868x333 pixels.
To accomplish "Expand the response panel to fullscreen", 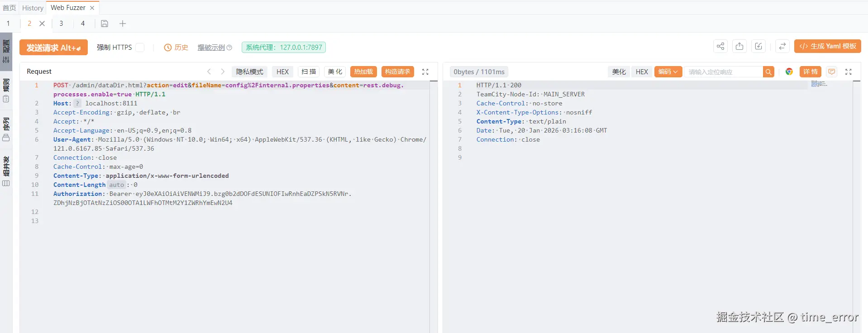I will coord(849,71).
